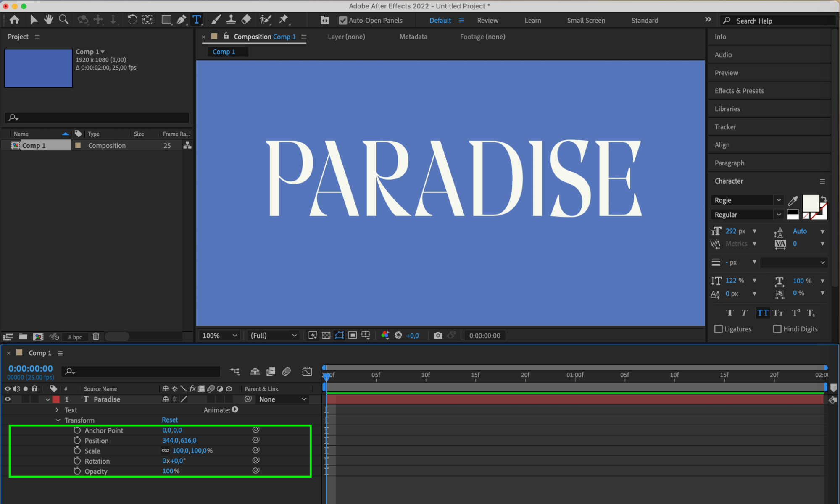Enable the Ligatures checkbox
This screenshot has height=504, width=840.
pyautogui.click(x=719, y=329)
